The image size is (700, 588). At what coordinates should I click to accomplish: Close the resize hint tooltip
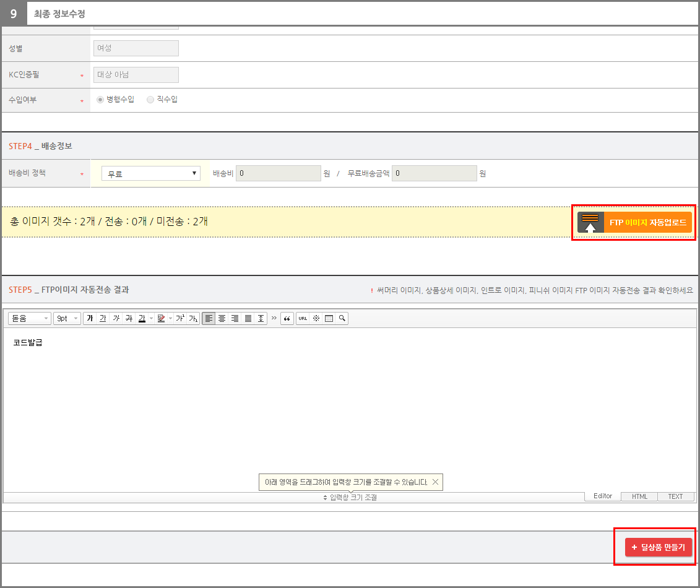pos(435,482)
